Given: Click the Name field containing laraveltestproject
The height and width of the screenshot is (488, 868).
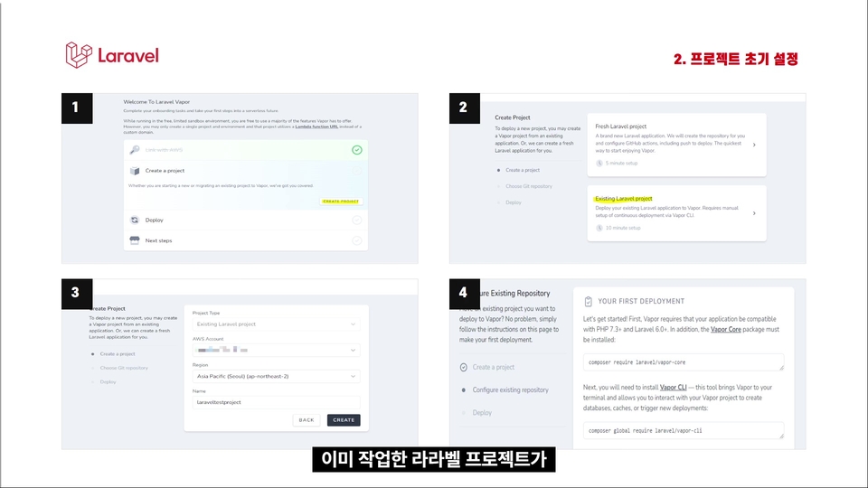Looking at the screenshot, I should tap(277, 402).
